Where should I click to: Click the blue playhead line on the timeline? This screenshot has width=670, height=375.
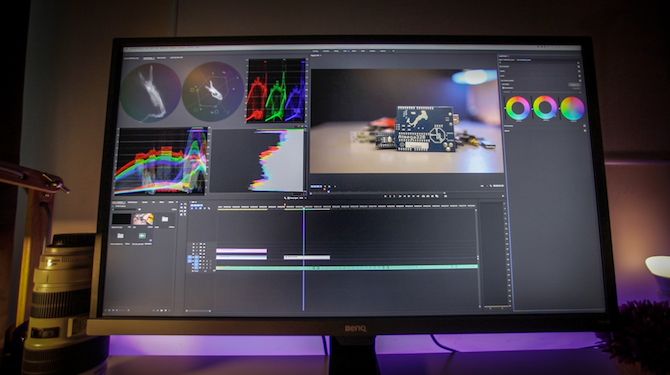[x=304, y=259]
